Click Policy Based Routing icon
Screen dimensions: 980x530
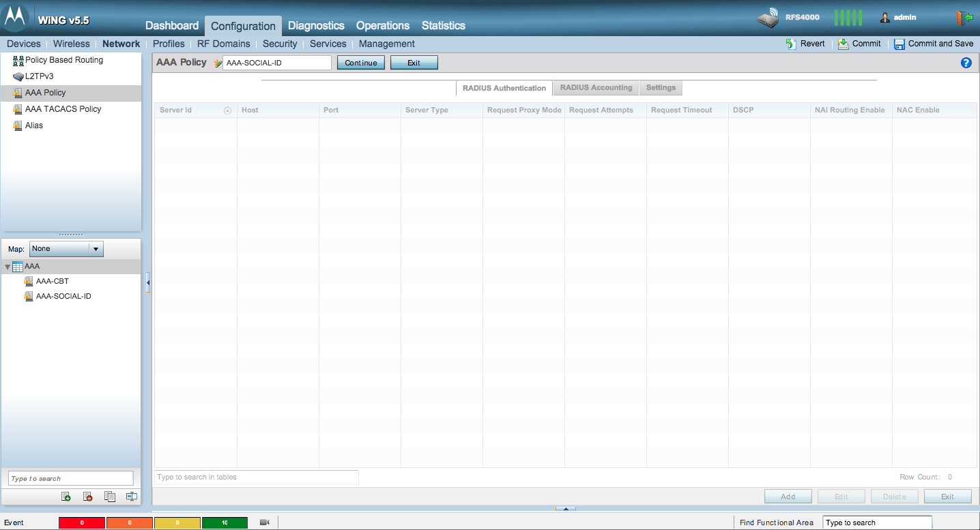(x=18, y=60)
